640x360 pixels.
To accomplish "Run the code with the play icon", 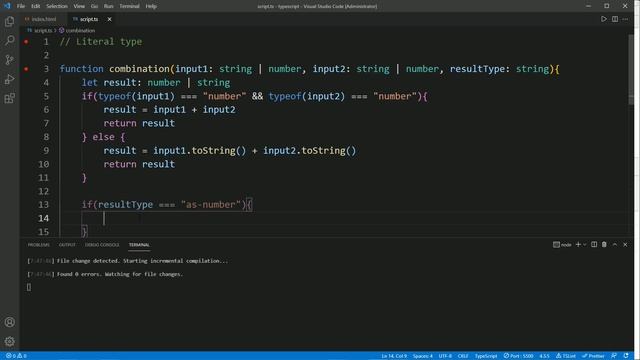I will (x=604, y=19).
